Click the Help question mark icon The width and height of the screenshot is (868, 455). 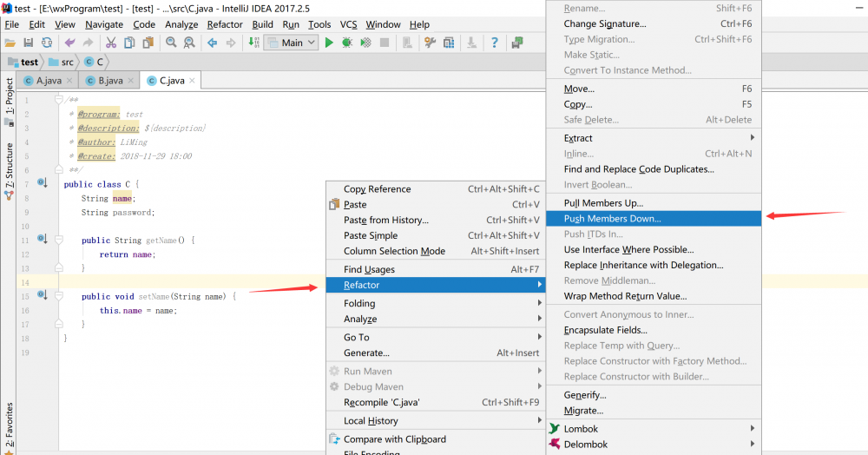(x=494, y=43)
